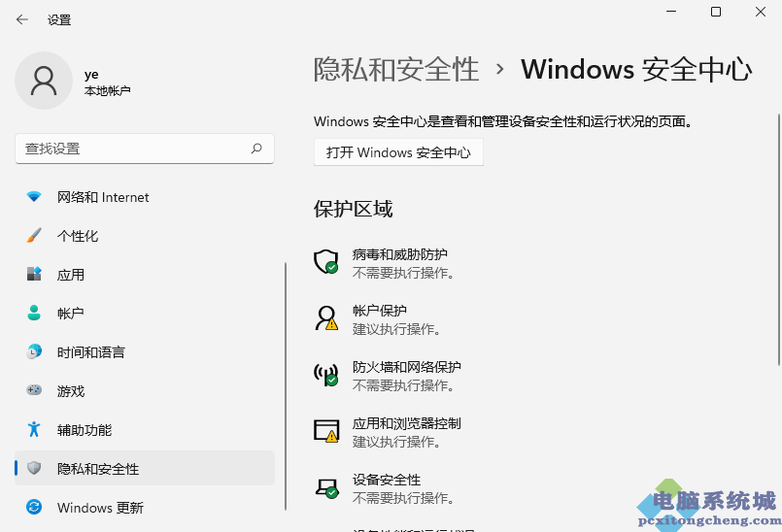
Task: Click the Windows 更新 sync icon
Action: click(x=34, y=507)
